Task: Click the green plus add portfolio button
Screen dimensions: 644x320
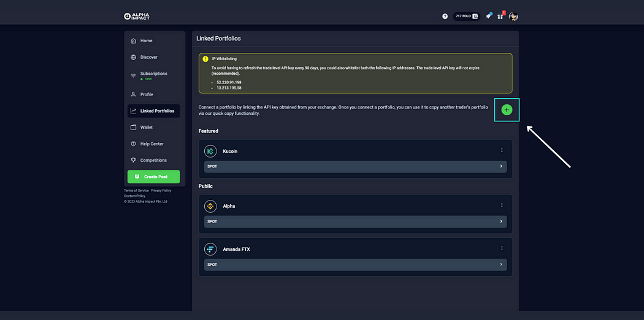Action: pyautogui.click(x=507, y=110)
